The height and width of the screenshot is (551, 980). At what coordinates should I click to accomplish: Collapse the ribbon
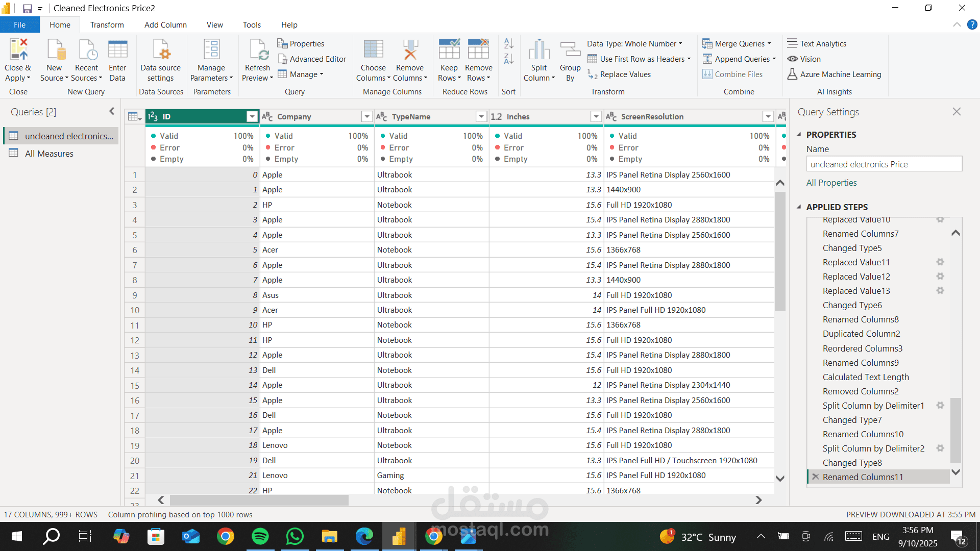(x=957, y=24)
